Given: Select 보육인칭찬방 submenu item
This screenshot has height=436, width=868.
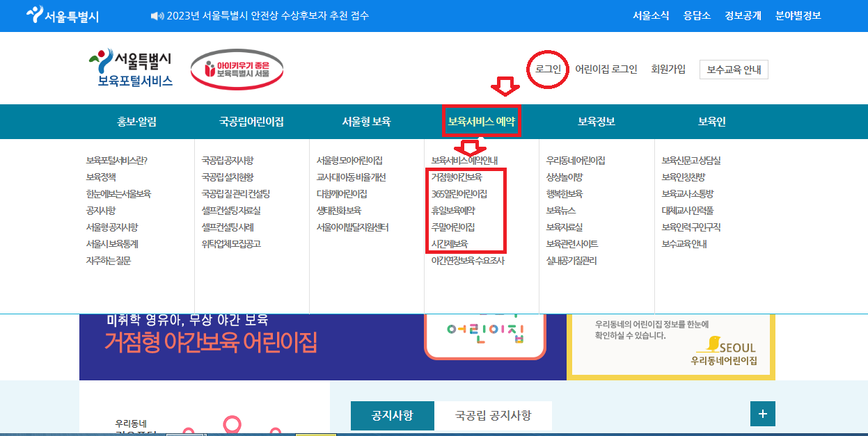Looking at the screenshot, I should (x=684, y=177).
